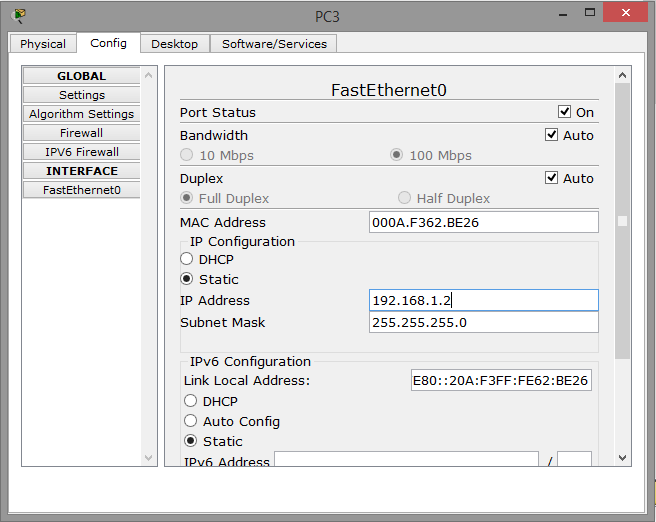
Task: Open the Desktop tab
Action: pos(174,44)
